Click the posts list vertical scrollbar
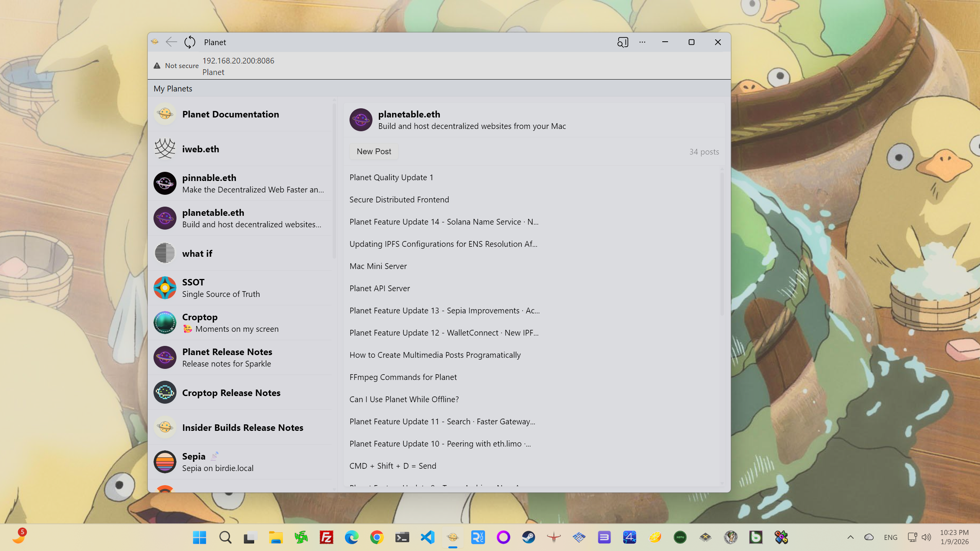This screenshot has height=551, width=980. [722, 245]
